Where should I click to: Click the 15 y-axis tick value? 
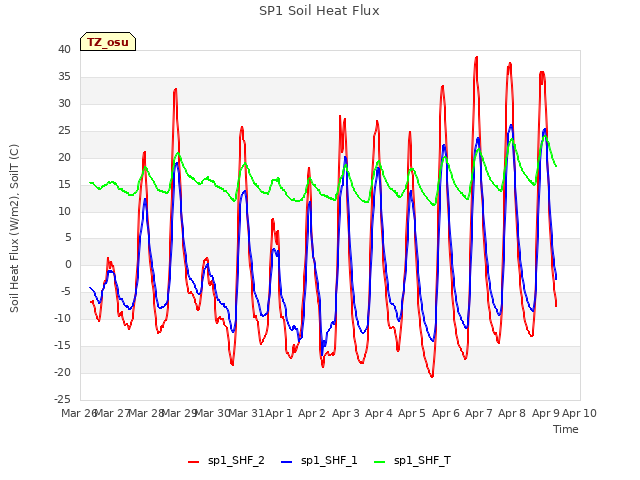(x=64, y=184)
